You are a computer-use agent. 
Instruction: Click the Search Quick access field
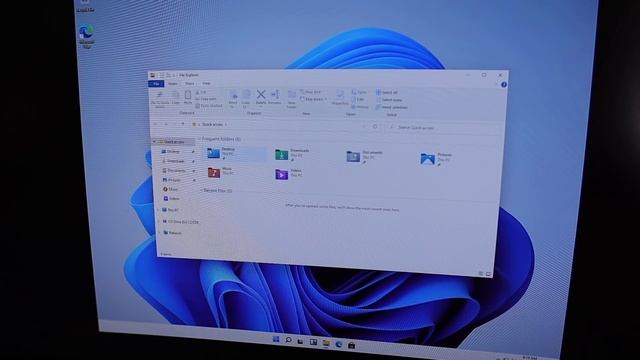[x=444, y=128]
